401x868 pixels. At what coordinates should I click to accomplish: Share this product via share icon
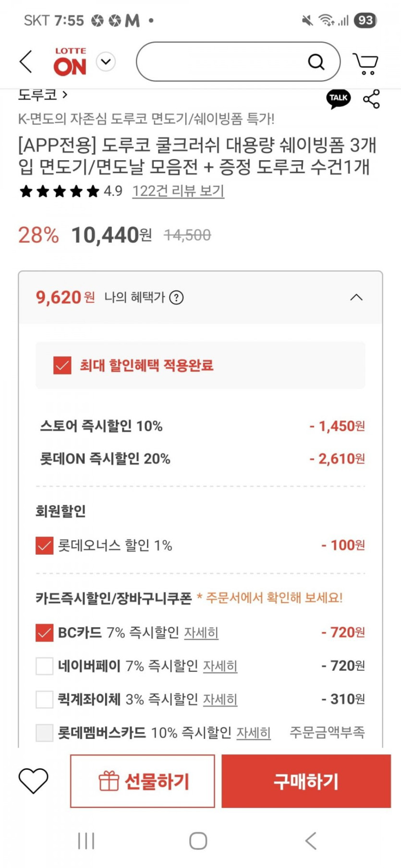tap(371, 99)
